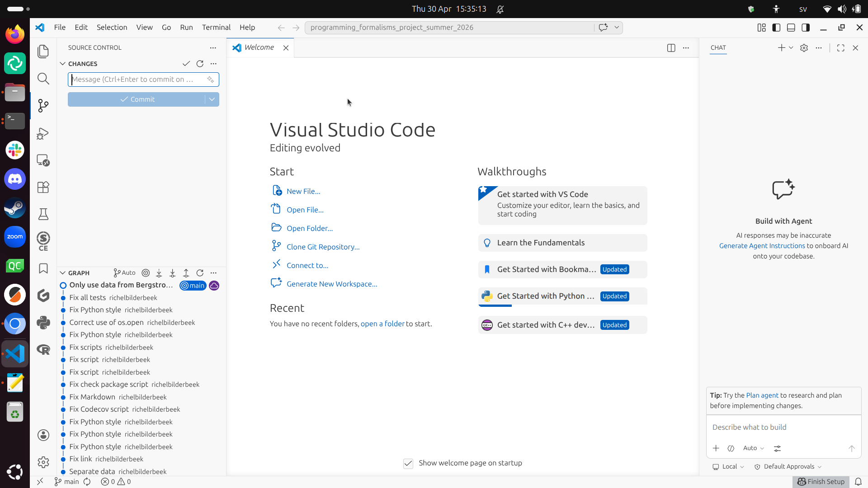Click the Go to Current History Item target icon

click(146, 273)
